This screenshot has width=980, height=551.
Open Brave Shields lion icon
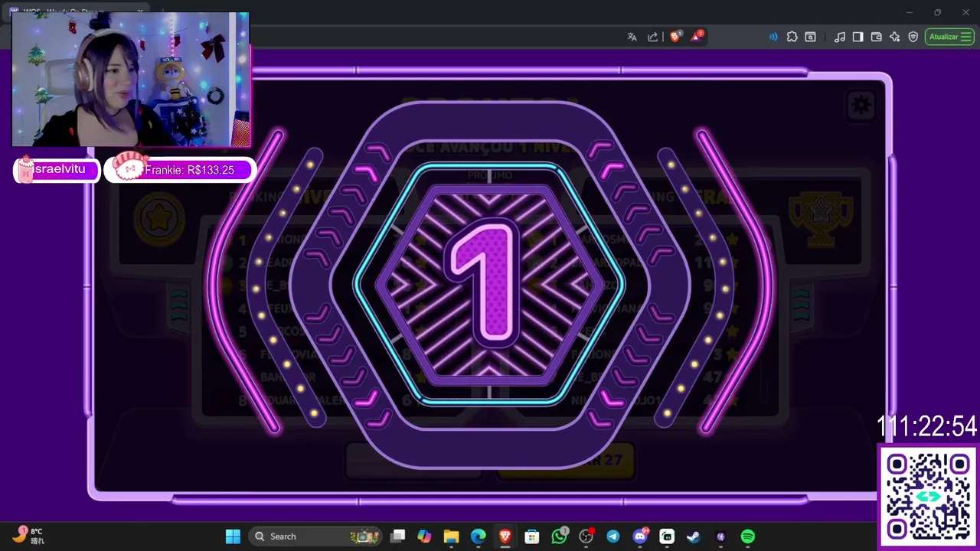pos(675,36)
